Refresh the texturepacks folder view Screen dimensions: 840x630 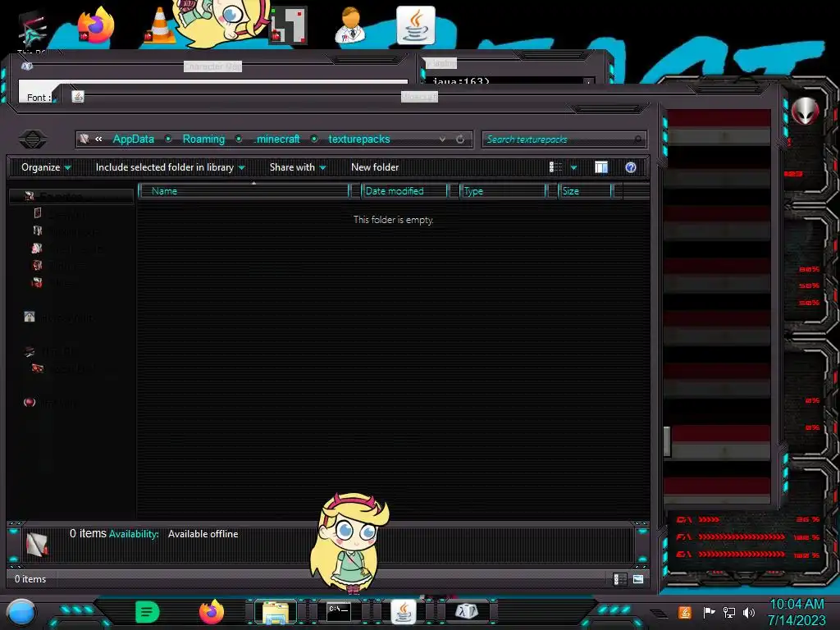point(460,139)
